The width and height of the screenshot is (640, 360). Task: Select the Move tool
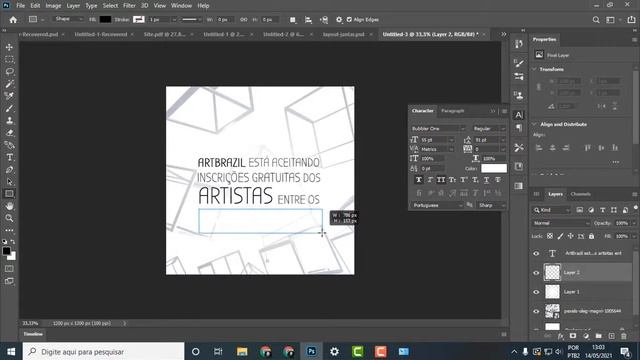click(x=9, y=47)
